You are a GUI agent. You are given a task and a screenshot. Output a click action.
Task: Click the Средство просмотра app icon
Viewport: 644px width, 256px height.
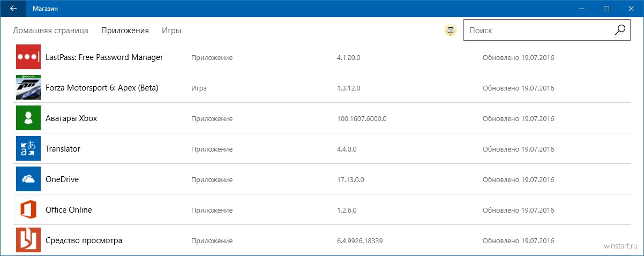28,240
